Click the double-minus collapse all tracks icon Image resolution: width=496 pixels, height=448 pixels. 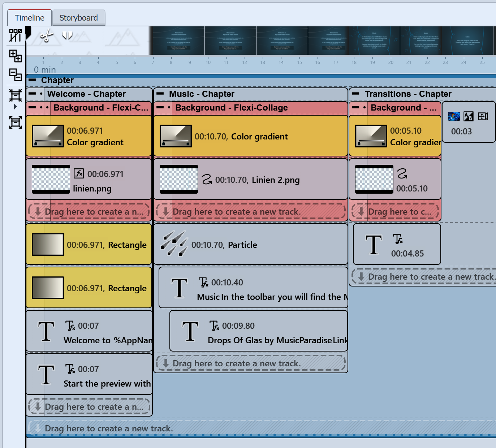[x=16, y=75]
